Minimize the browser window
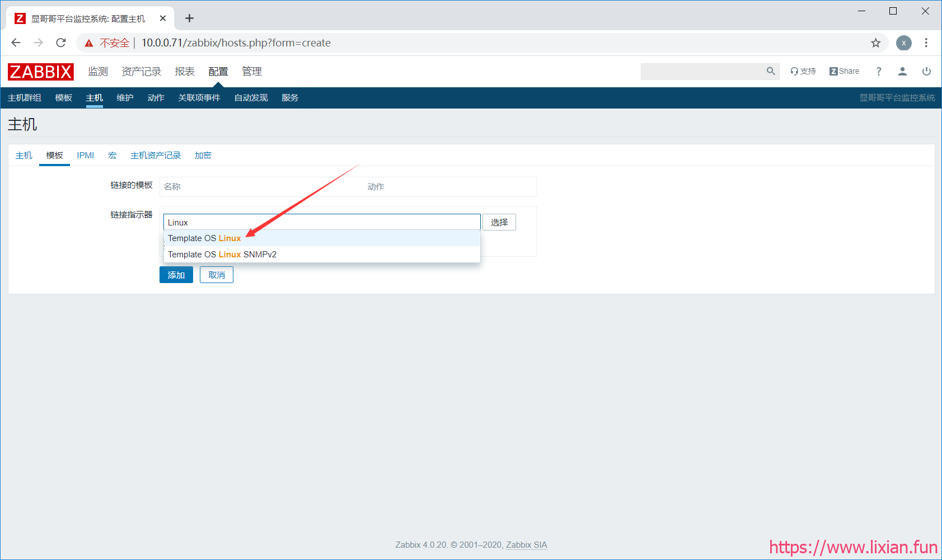The width and height of the screenshot is (942, 560). click(x=862, y=11)
